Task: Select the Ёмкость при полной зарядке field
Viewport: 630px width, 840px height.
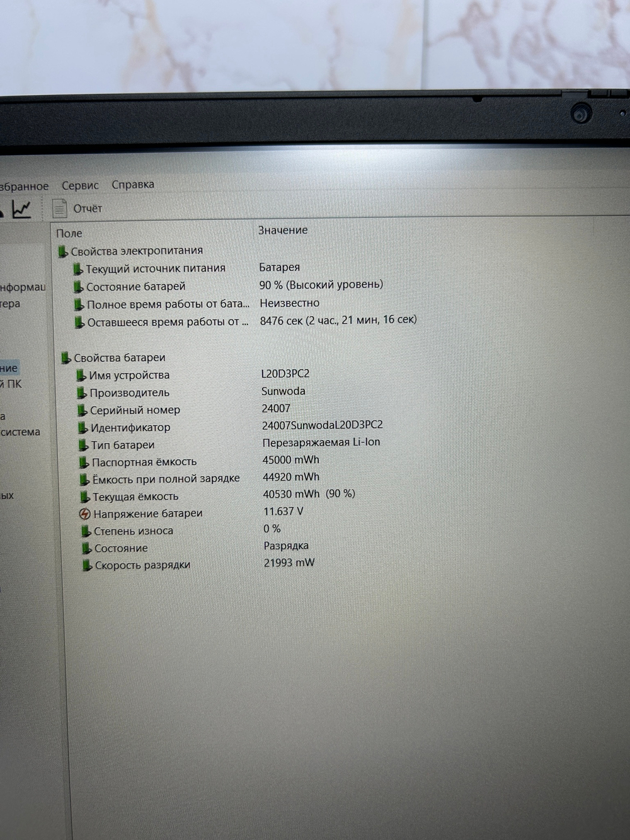Action: 166,480
